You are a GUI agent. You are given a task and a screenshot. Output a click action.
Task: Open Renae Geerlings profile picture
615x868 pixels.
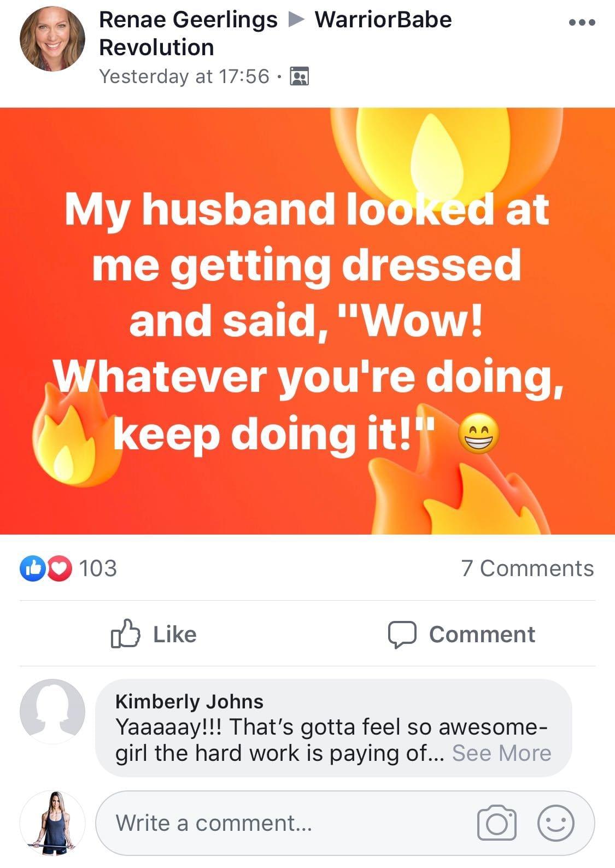pyautogui.click(x=52, y=39)
